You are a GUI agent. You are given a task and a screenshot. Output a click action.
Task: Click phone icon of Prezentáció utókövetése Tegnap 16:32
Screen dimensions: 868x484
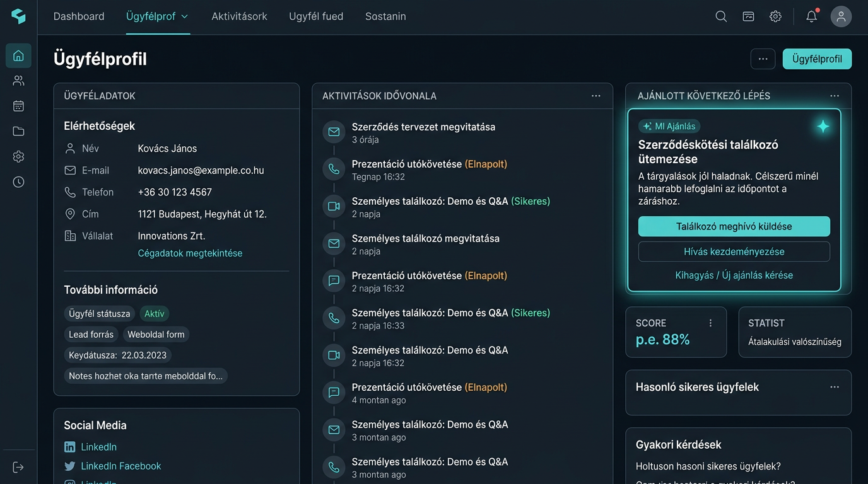tap(334, 170)
